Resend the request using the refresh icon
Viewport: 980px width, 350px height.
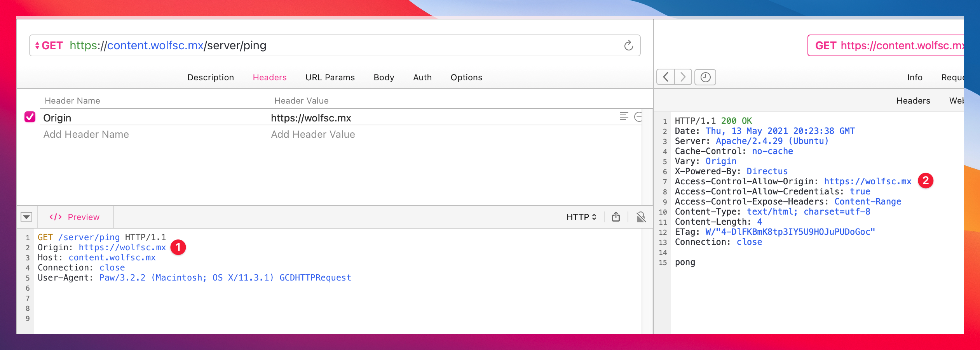click(628, 45)
